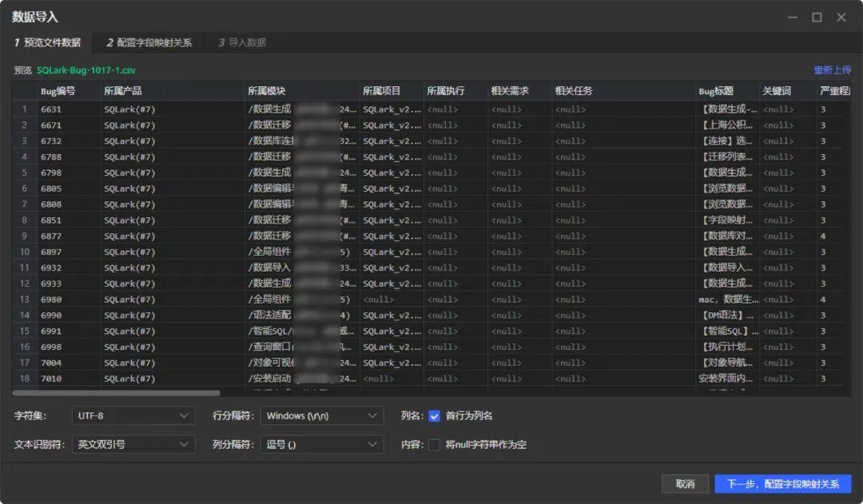
Task: Click the 重新上传 link
Action: click(x=832, y=70)
